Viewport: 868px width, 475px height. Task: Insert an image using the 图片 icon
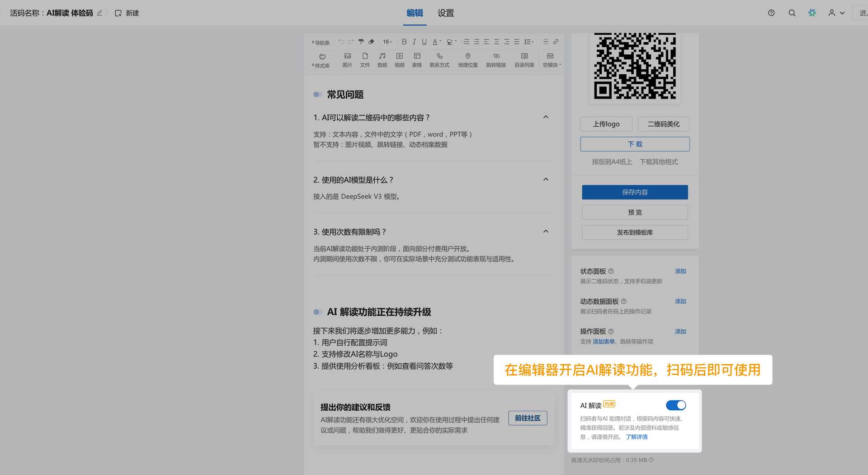coord(347,59)
